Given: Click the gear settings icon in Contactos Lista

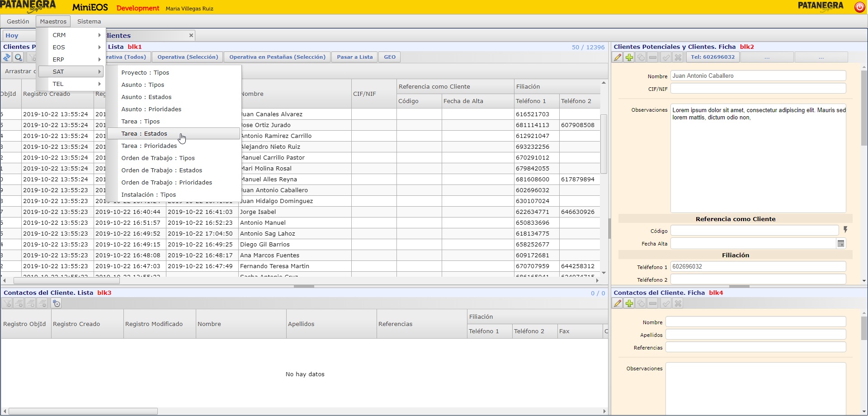Looking at the screenshot, I should 57,303.
